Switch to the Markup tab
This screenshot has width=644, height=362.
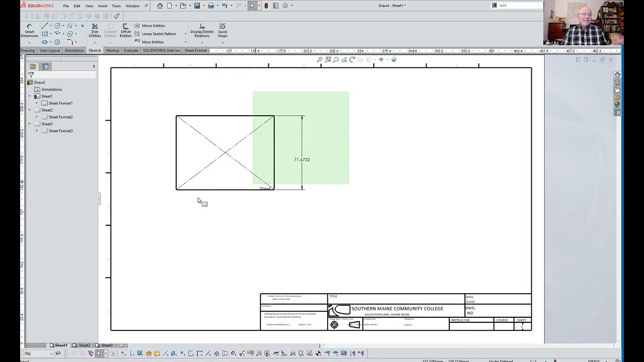click(x=113, y=50)
